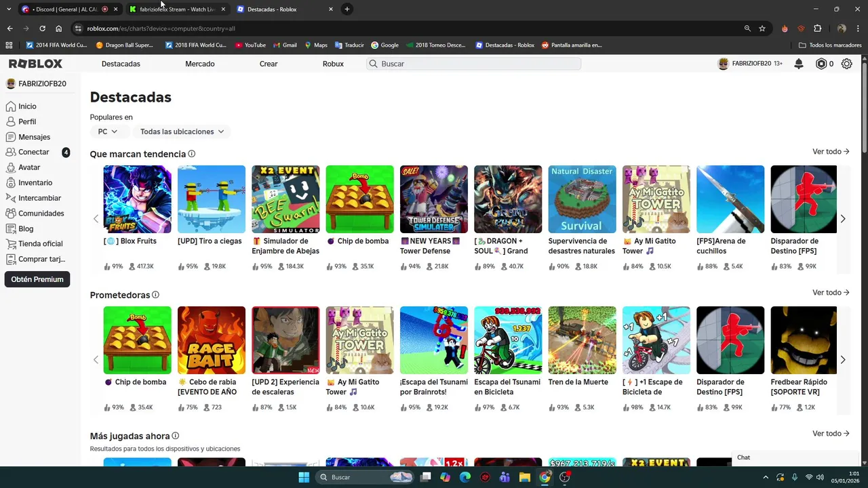Click the info icon beside Prometedoras
The height and width of the screenshot is (488, 868).
tap(156, 295)
